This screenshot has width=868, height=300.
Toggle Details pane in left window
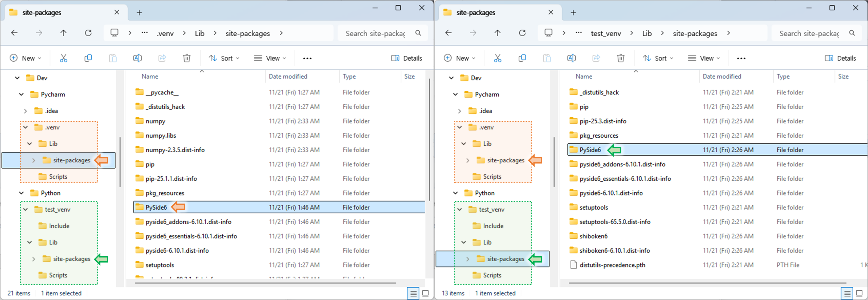click(406, 58)
